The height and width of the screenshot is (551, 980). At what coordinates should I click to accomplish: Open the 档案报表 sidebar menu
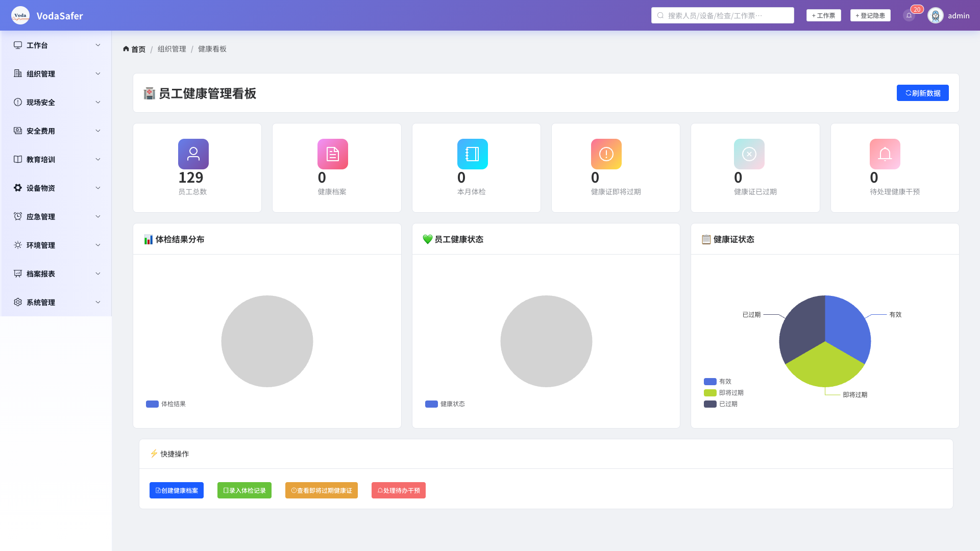[x=56, y=273]
